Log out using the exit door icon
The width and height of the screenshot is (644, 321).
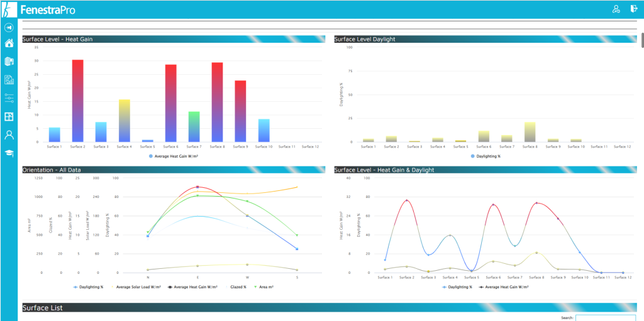[634, 9]
